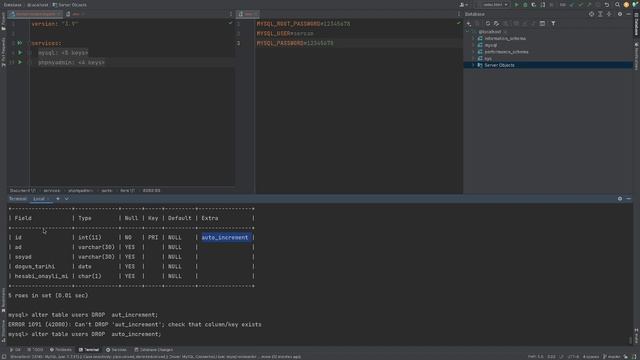Open terminal tab dropdown arrow

coord(67,199)
